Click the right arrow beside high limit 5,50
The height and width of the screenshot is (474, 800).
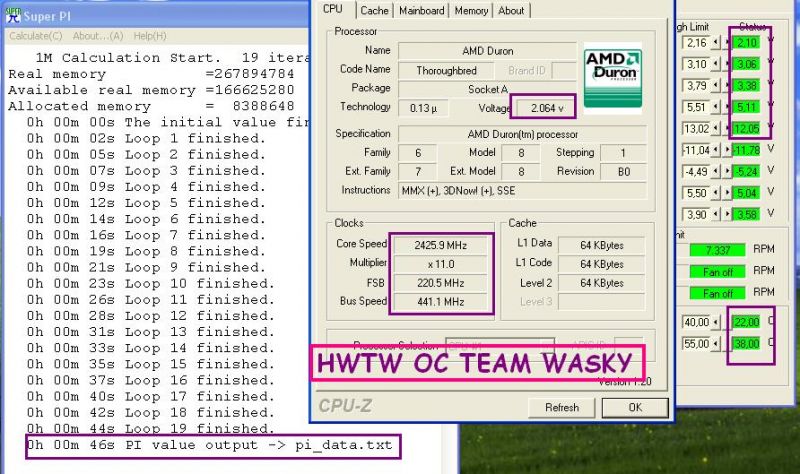[x=727, y=193]
